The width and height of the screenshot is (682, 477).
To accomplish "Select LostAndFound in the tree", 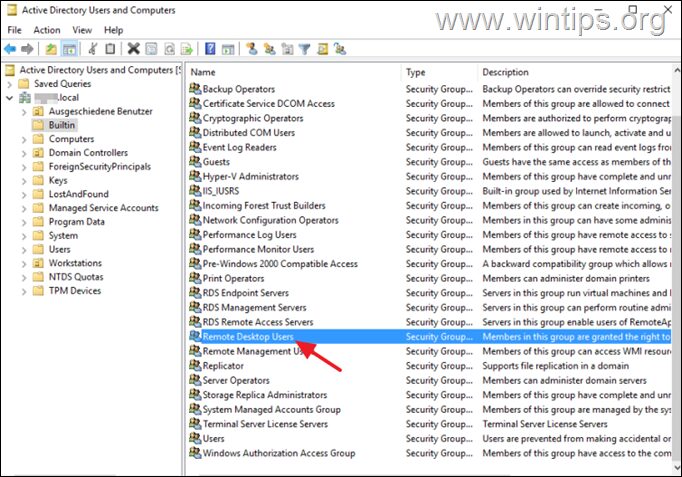I will click(x=79, y=194).
